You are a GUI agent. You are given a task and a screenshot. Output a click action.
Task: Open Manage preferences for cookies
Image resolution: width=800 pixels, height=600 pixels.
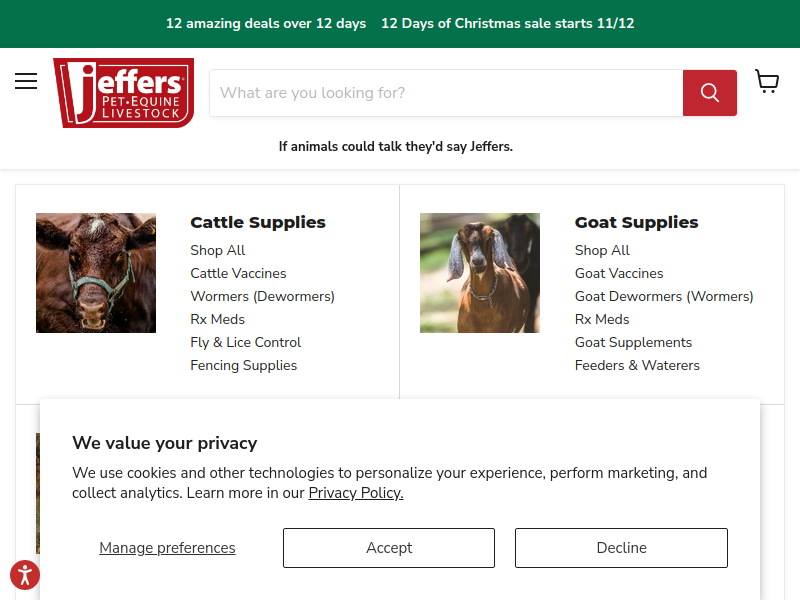[x=167, y=548]
